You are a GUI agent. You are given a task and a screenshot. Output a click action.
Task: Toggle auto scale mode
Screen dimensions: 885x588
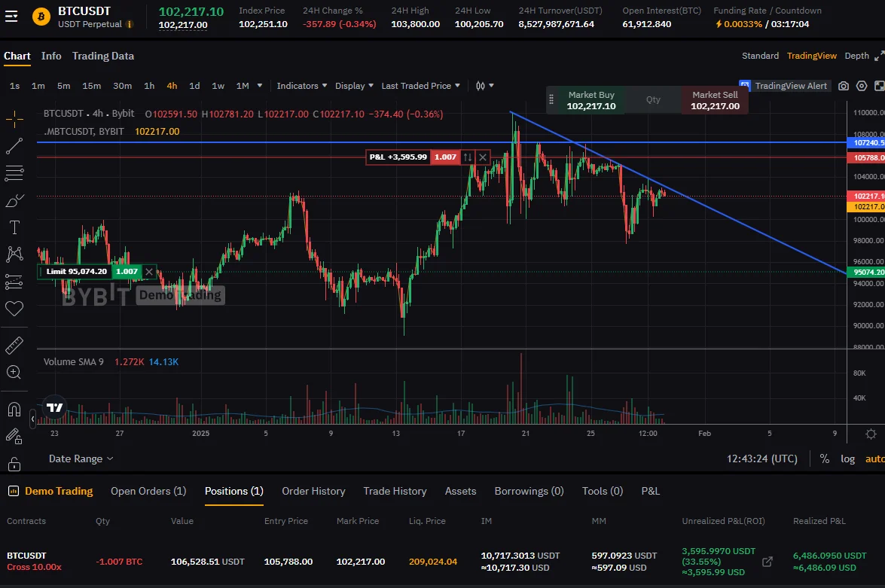coord(875,459)
